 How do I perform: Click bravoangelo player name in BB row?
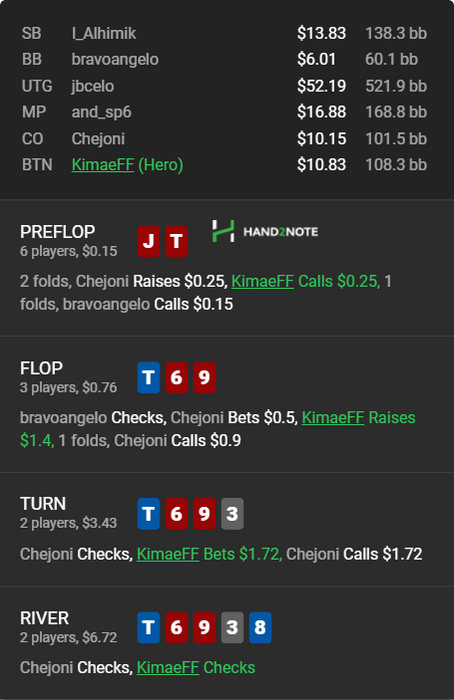click(x=115, y=59)
